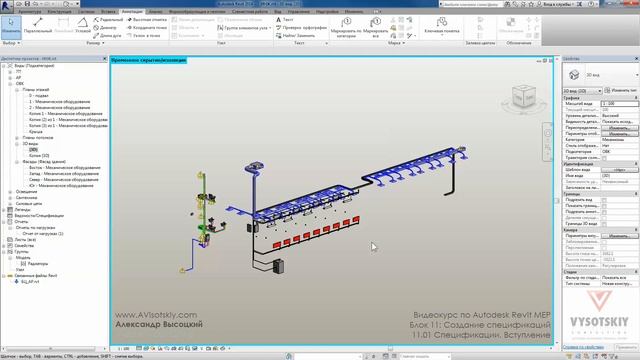Click the title bar keyword search box
The height and width of the screenshot is (360, 640).
[472, 4]
